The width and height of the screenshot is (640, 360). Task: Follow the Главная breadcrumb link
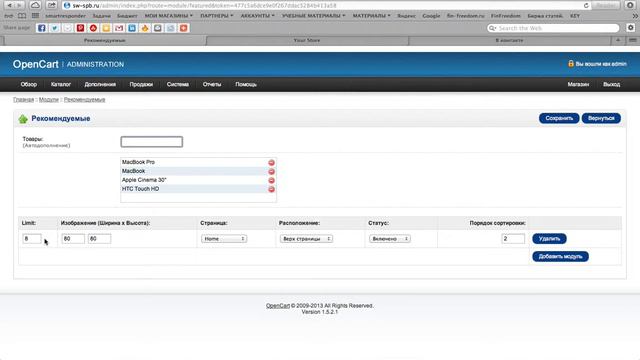click(x=23, y=100)
